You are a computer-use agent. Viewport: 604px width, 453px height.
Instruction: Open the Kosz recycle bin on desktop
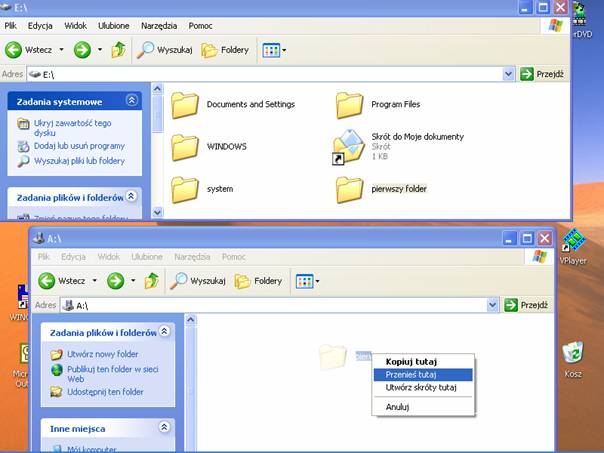tap(572, 353)
